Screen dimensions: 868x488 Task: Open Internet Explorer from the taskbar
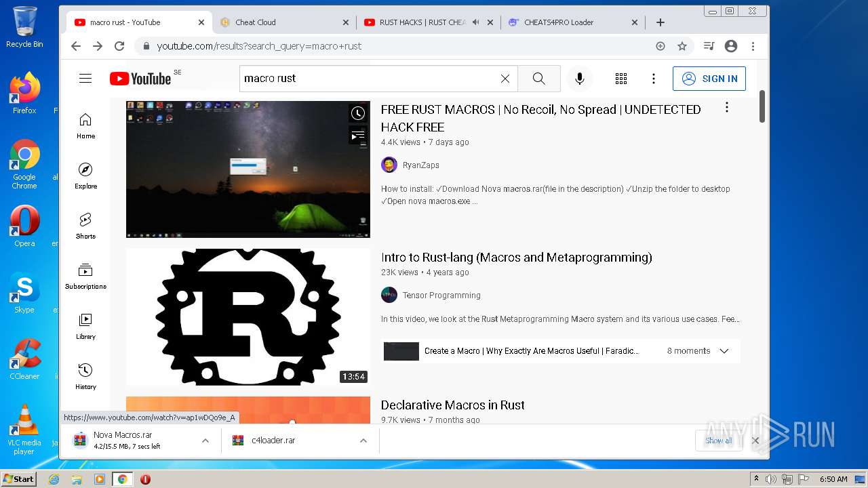pos(54,479)
